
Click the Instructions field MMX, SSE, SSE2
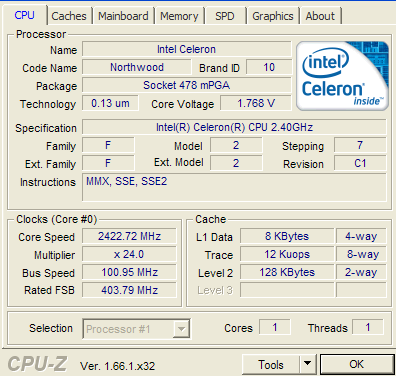point(234,187)
